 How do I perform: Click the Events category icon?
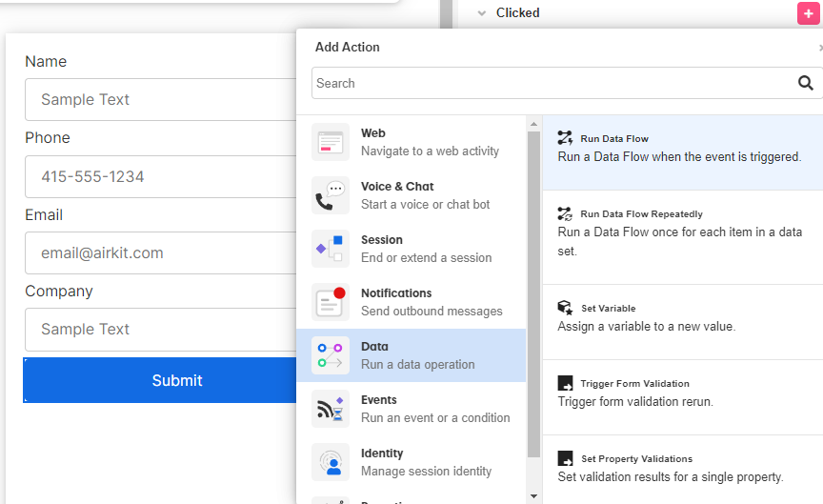point(331,409)
